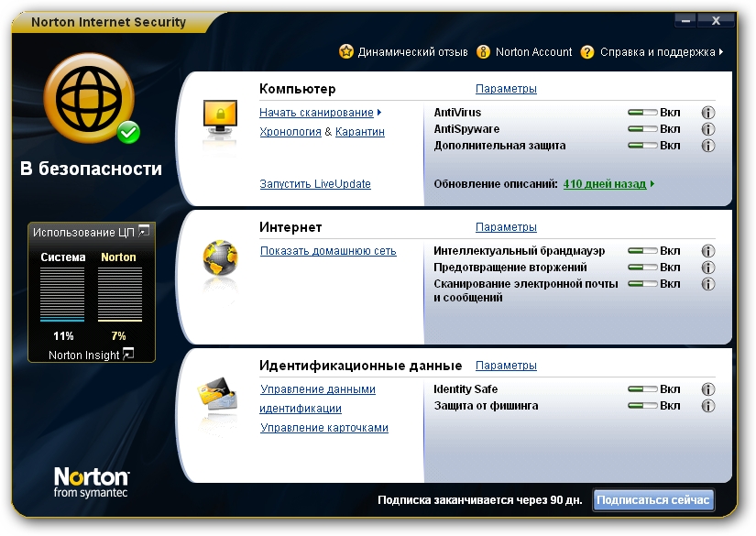Click the Использование ЦП label

coord(83,233)
